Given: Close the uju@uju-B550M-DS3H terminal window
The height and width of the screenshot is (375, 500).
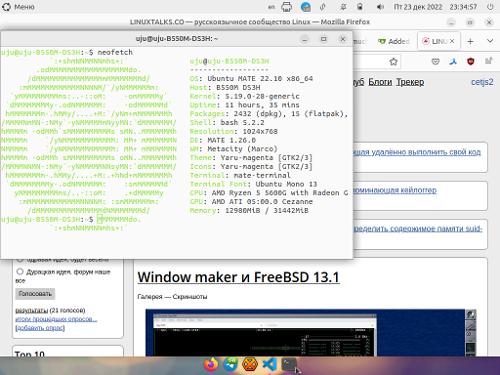Looking at the screenshot, I should (343, 39).
